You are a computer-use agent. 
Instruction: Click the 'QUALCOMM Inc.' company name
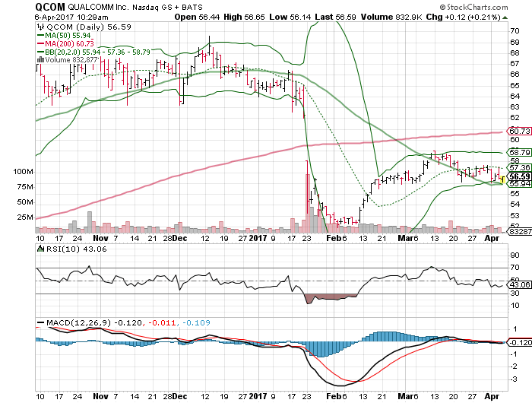coord(98,7)
